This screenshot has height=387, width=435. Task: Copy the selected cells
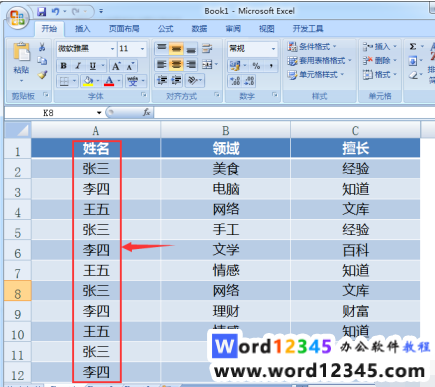pos(42,61)
